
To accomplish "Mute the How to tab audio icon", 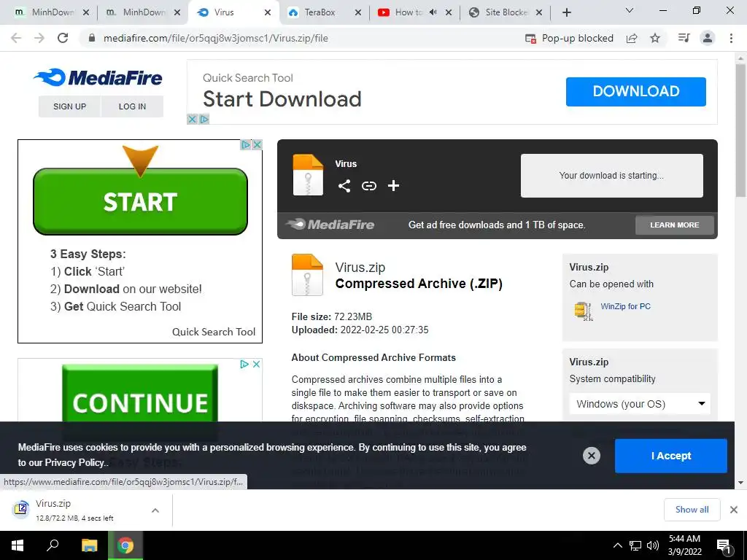I will [433, 12].
